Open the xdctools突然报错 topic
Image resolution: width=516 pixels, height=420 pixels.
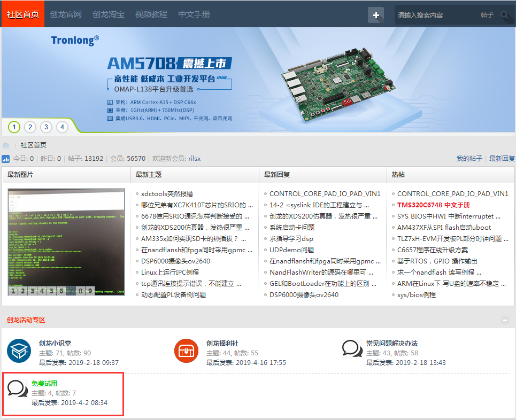(167, 194)
